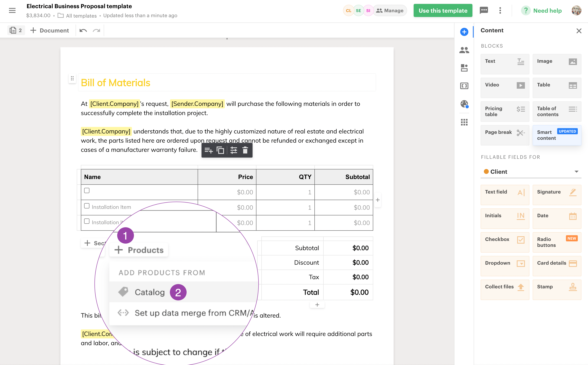Tick the checkbox in first empty table row
Image resolution: width=588 pixels, height=365 pixels.
point(87,190)
